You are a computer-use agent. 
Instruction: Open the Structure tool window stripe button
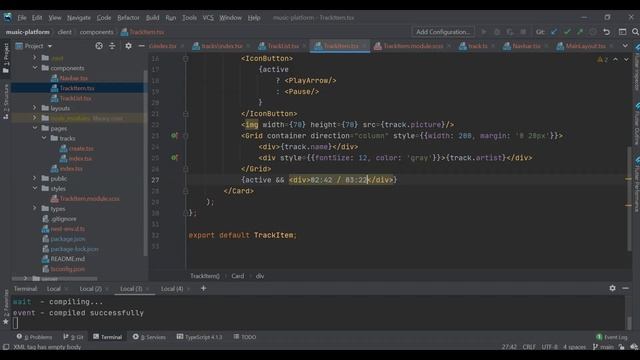coord(6,102)
